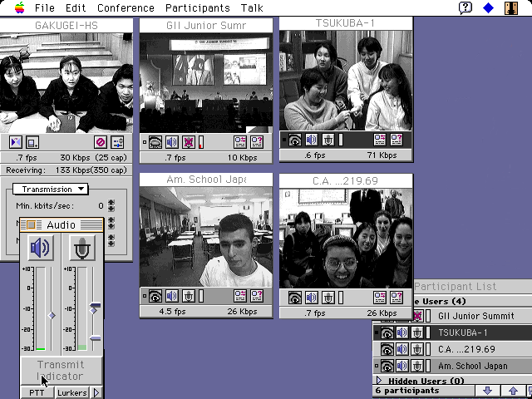
Task: Click the speaker icon under TSUKUBA-1 video
Action: [312, 140]
